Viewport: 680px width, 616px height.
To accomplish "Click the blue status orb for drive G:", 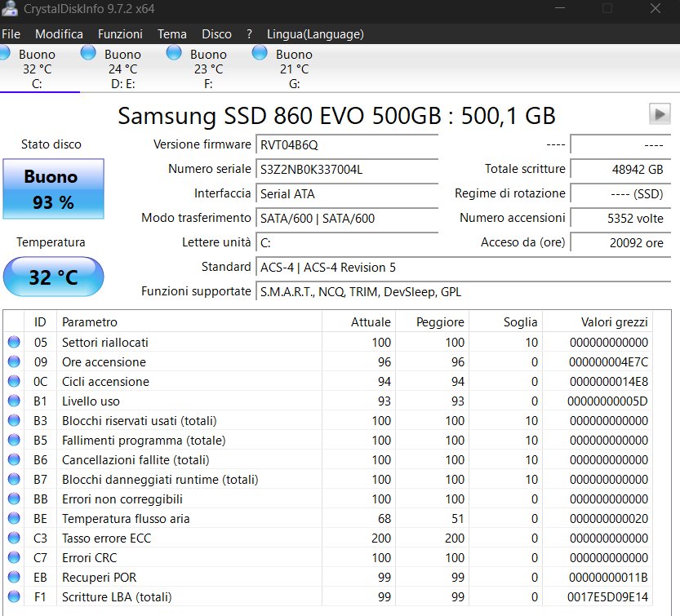I will click(260, 53).
